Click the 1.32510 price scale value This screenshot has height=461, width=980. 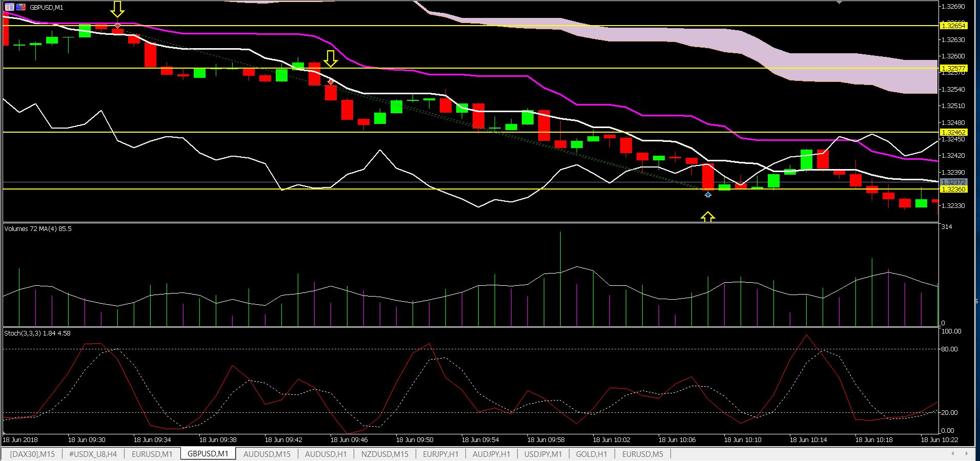953,106
